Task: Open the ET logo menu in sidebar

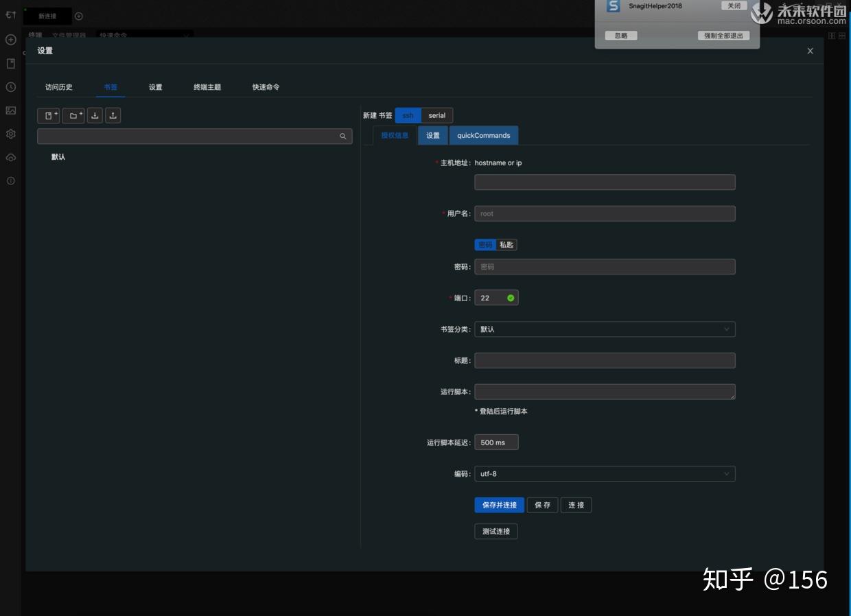Action: (x=11, y=14)
